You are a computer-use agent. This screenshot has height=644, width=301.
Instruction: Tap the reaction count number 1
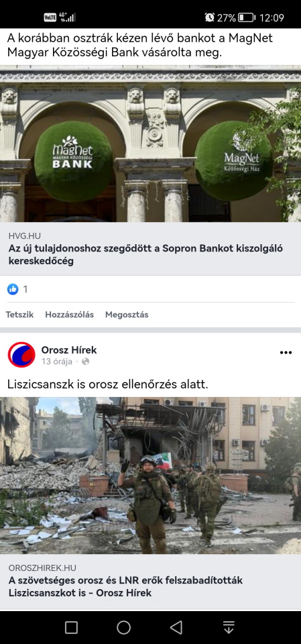pyautogui.click(x=25, y=290)
